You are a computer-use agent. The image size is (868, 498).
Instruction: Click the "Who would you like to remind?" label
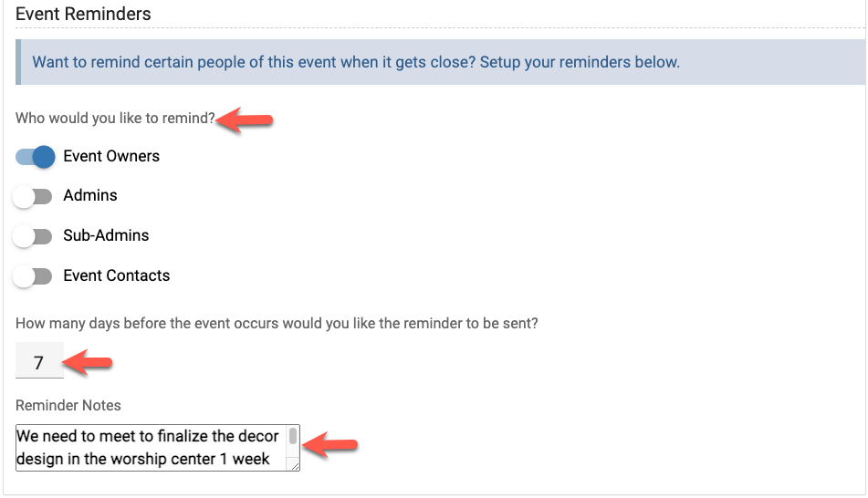pyautogui.click(x=115, y=118)
